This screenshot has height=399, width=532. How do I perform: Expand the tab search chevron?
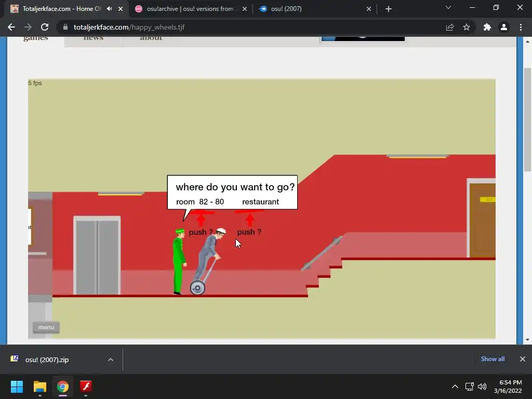pos(448,7)
